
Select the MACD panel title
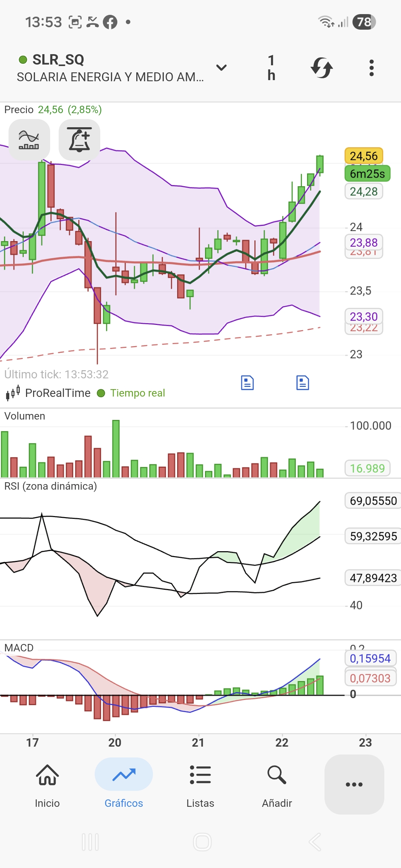[x=19, y=648]
